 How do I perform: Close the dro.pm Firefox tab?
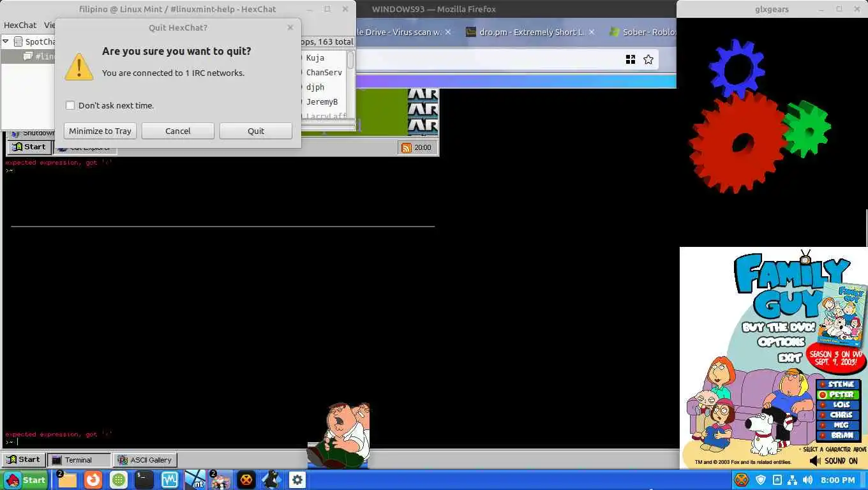(x=592, y=32)
